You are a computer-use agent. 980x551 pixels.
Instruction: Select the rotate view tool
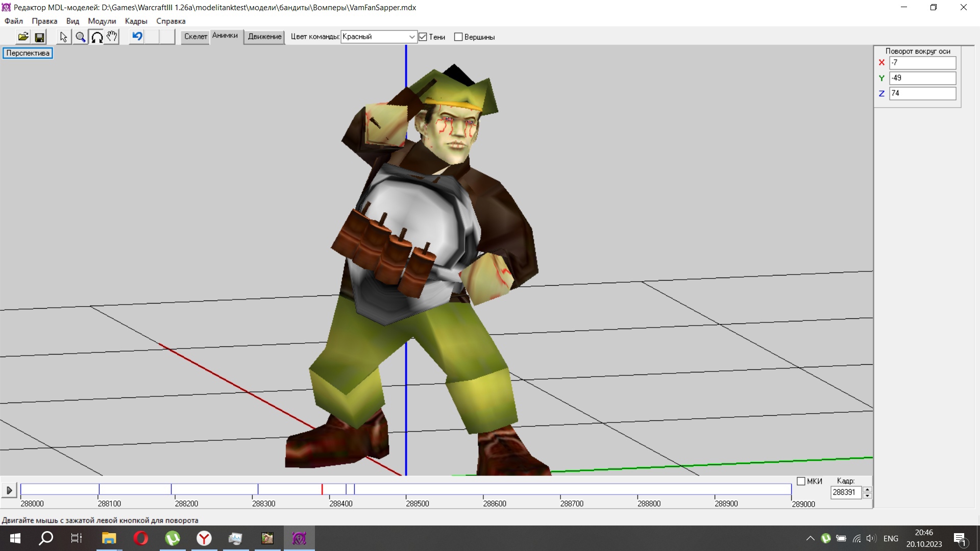click(96, 37)
